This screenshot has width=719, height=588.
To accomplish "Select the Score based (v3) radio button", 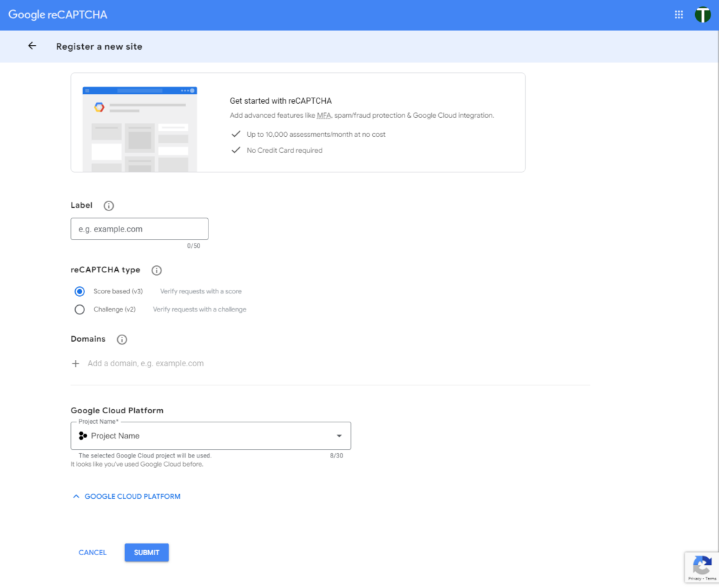I will point(79,291).
